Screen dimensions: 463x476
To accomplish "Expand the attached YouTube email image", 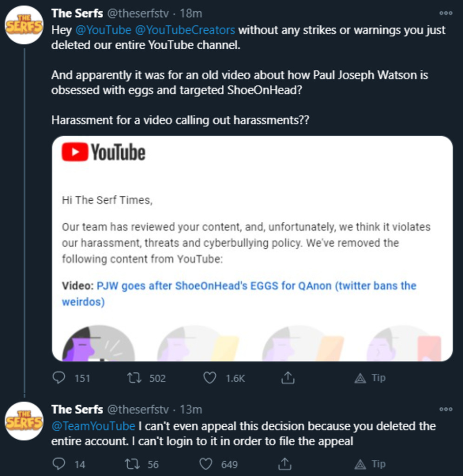I will click(252, 248).
